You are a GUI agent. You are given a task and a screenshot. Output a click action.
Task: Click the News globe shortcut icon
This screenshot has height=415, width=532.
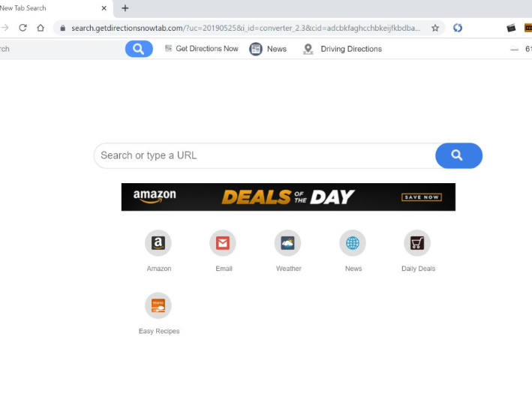click(x=353, y=243)
